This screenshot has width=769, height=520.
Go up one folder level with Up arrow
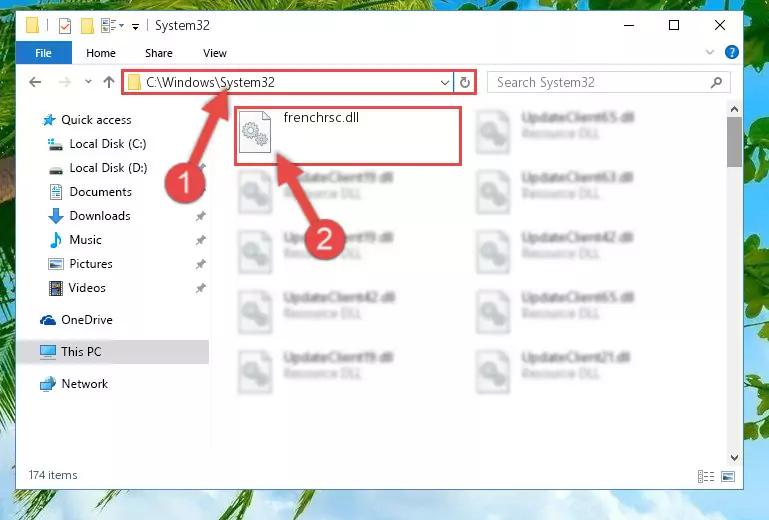(x=109, y=82)
